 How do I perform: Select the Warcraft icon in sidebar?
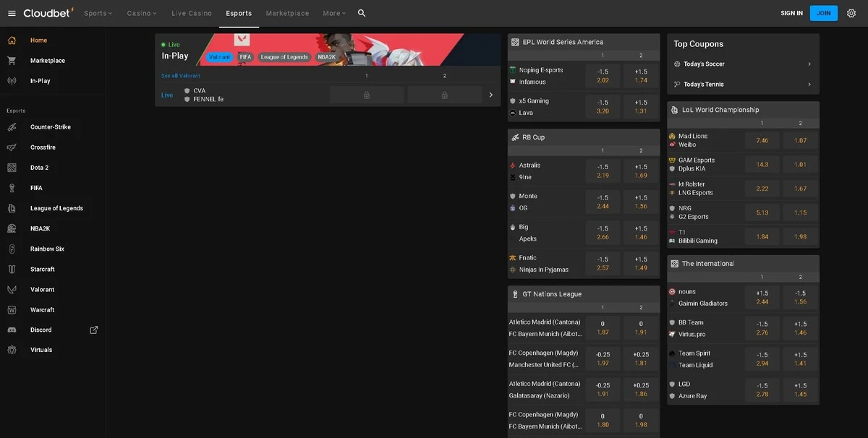[x=12, y=309]
